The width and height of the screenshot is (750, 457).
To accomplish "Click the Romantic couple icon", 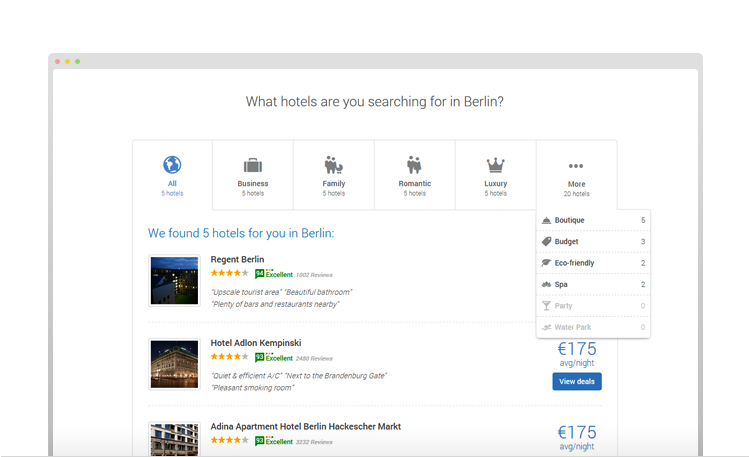I will [x=414, y=165].
